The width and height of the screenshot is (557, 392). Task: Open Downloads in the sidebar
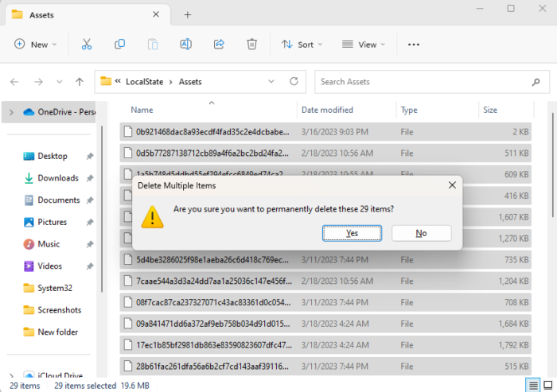[x=57, y=178]
